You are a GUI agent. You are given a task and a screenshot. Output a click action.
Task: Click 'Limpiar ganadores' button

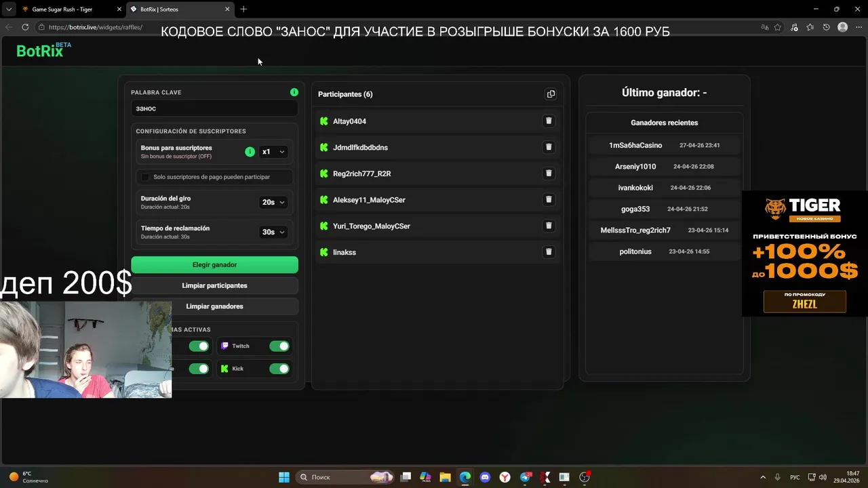(214, 306)
